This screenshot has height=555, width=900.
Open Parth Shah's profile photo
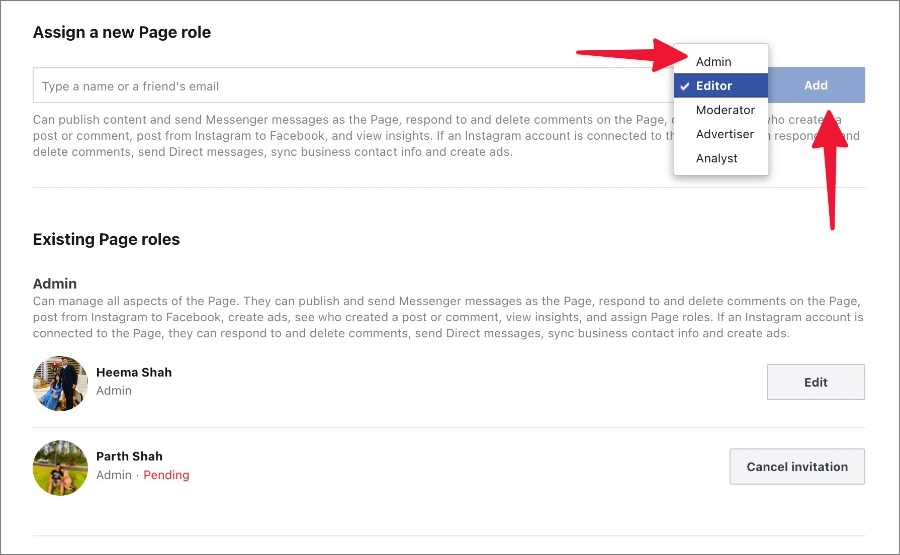(x=60, y=468)
